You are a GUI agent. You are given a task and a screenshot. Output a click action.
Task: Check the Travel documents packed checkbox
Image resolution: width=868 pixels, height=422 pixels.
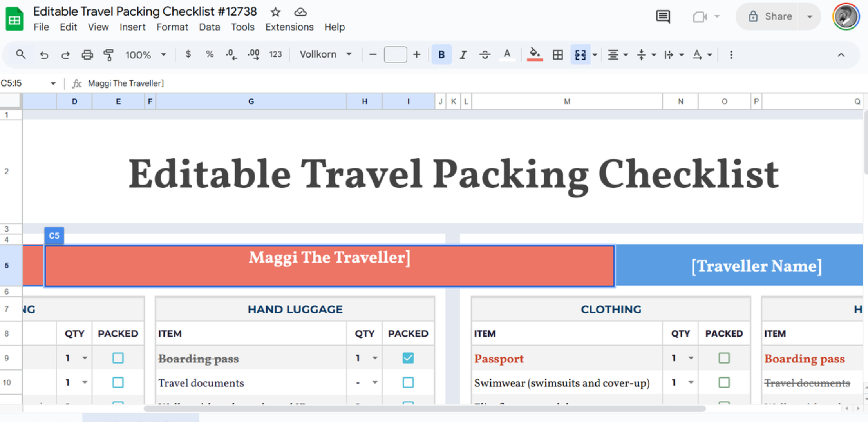click(x=408, y=382)
